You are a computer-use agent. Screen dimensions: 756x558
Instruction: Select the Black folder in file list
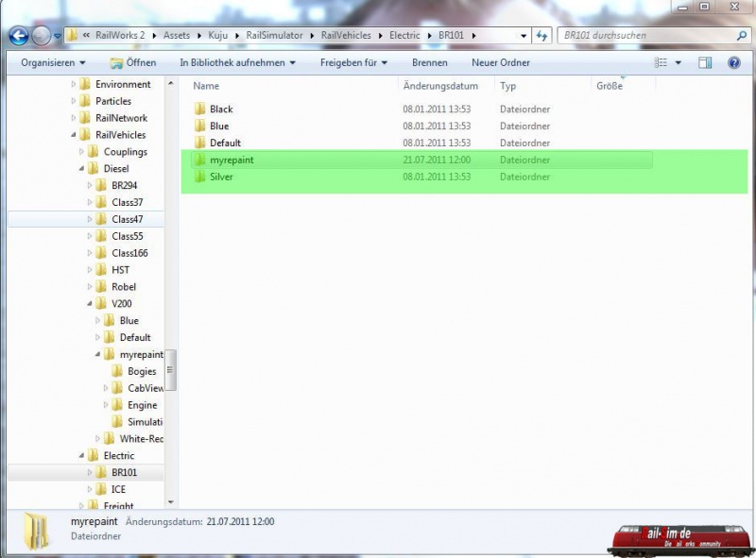click(x=221, y=110)
